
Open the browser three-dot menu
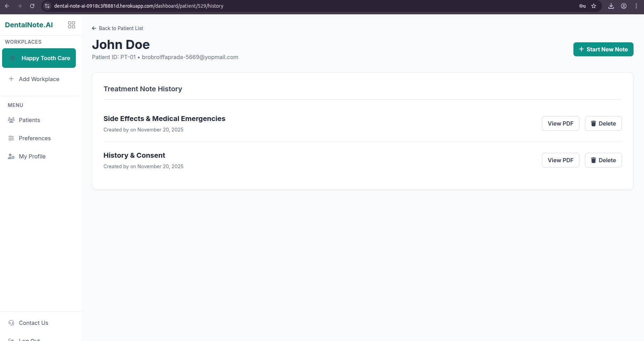pos(636,6)
